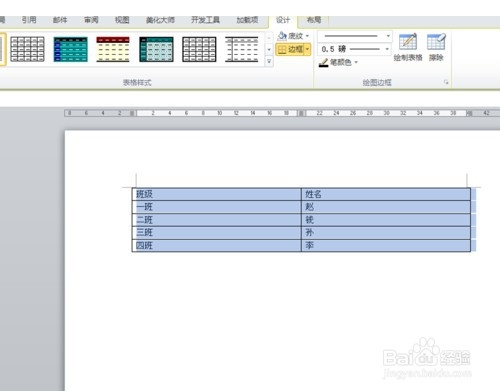The height and width of the screenshot is (391, 500).
Task: Click the 边框 borders button
Action: click(290, 50)
